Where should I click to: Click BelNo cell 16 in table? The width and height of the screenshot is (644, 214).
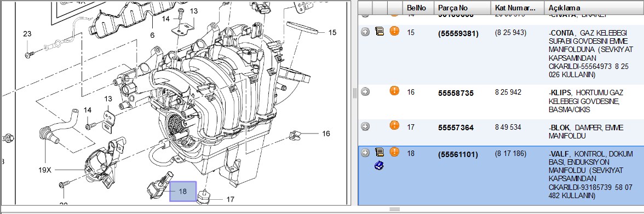411,92
